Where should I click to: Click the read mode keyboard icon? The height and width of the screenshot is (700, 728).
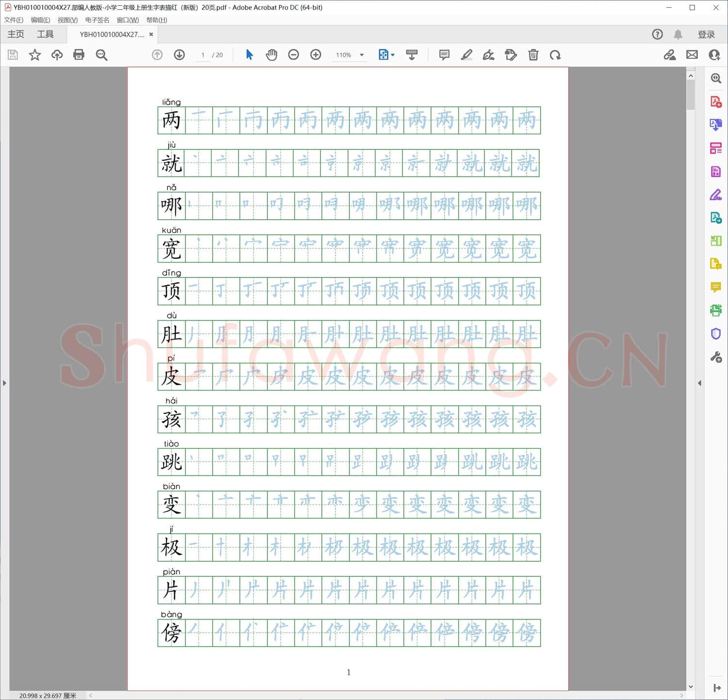pos(412,55)
